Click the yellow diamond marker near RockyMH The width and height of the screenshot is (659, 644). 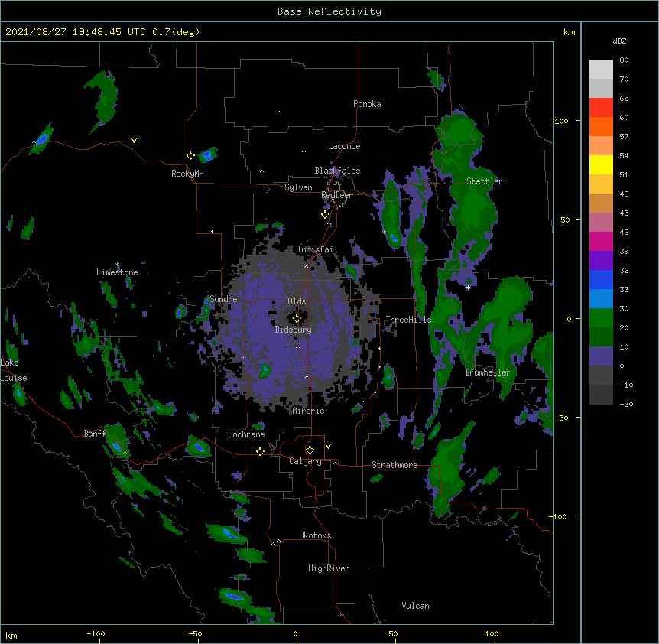[x=190, y=156]
